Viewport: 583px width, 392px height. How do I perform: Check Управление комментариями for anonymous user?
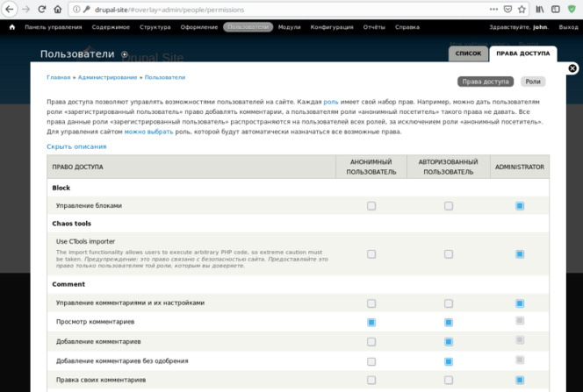pos(371,303)
